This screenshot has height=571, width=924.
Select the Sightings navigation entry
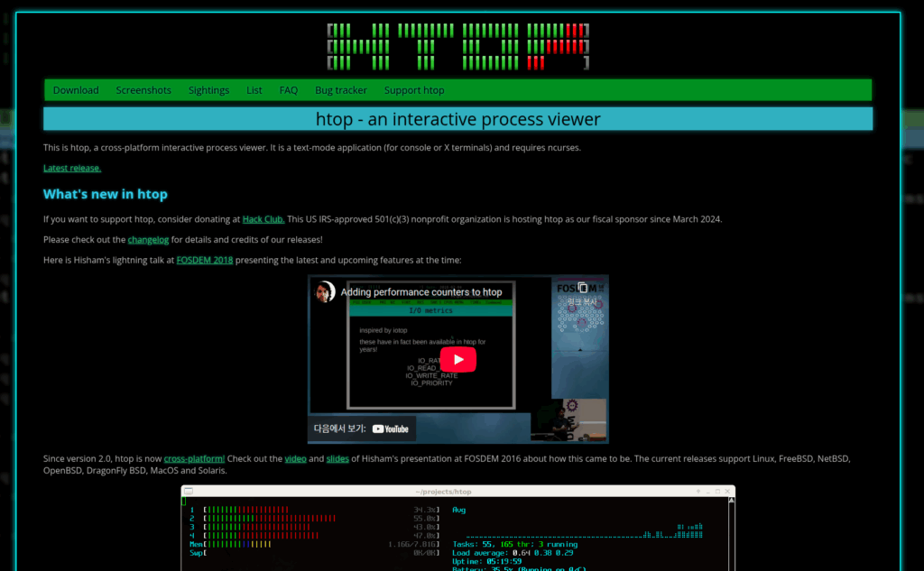click(208, 89)
